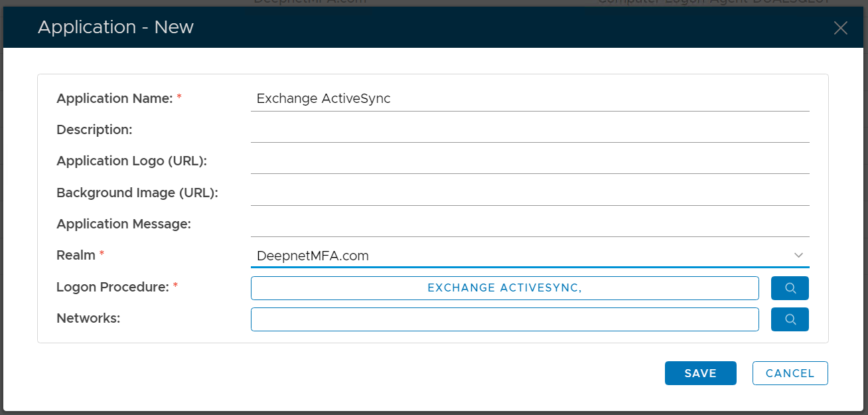Expand the Realm dropdown chevron
This screenshot has height=415, width=868.
coord(798,256)
